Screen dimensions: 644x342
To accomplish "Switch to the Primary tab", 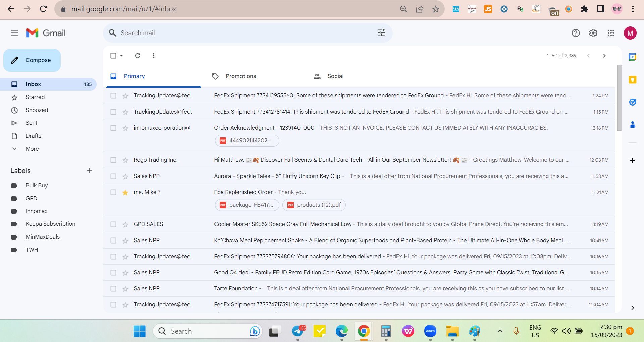I will tap(154, 76).
